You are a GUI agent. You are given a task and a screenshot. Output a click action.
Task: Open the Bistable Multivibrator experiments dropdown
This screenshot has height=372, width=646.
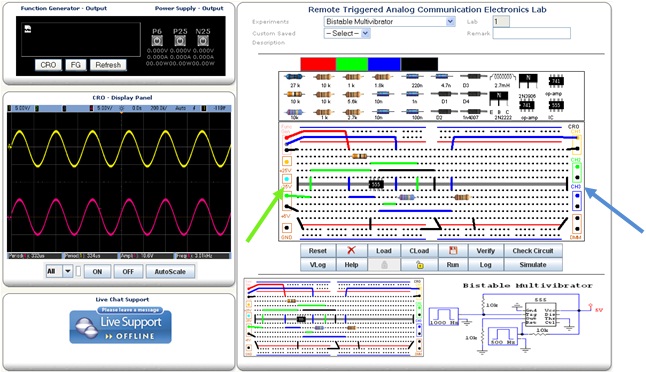pyautogui.click(x=389, y=21)
